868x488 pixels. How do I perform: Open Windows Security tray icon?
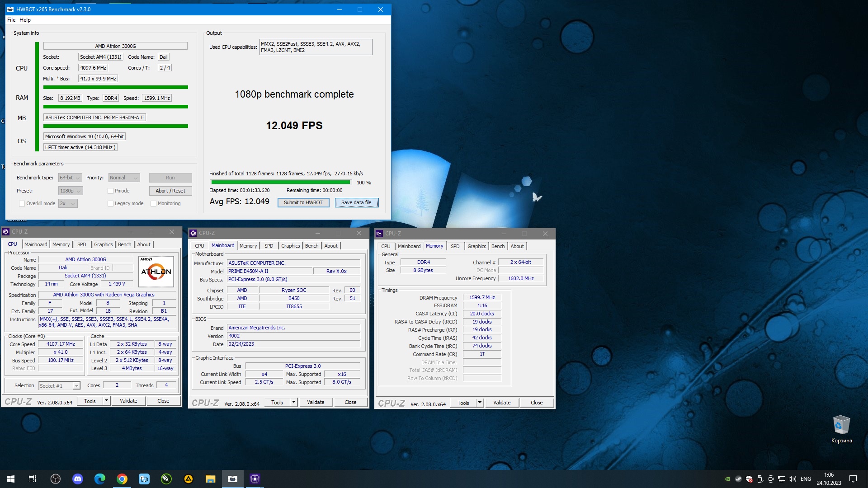[x=749, y=479]
